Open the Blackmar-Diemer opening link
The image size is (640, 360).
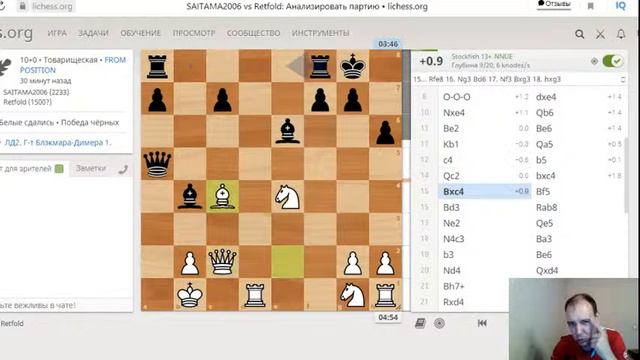[58, 143]
